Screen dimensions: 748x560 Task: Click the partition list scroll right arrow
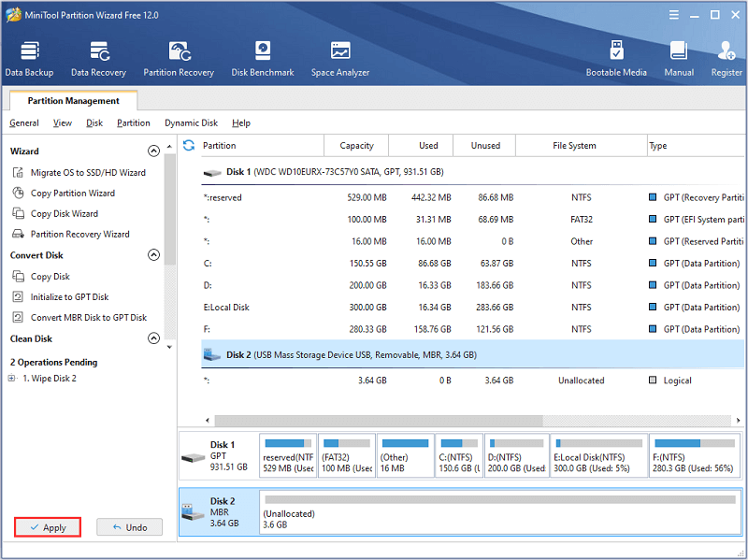[738, 421]
